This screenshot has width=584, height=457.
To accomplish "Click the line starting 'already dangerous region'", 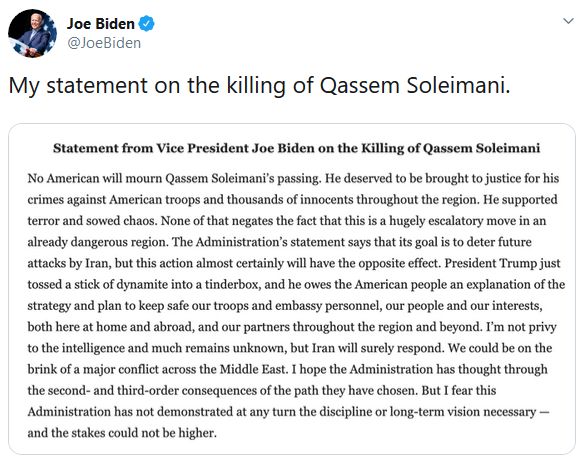I will coord(279,242).
